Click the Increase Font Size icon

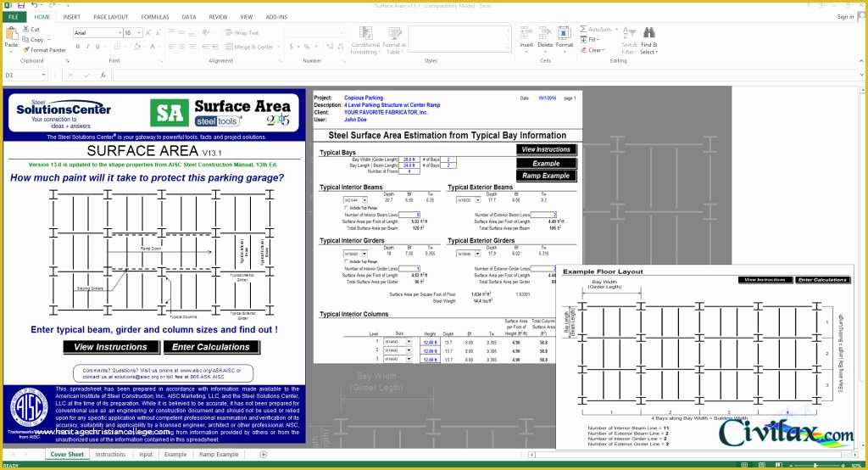point(148,33)
